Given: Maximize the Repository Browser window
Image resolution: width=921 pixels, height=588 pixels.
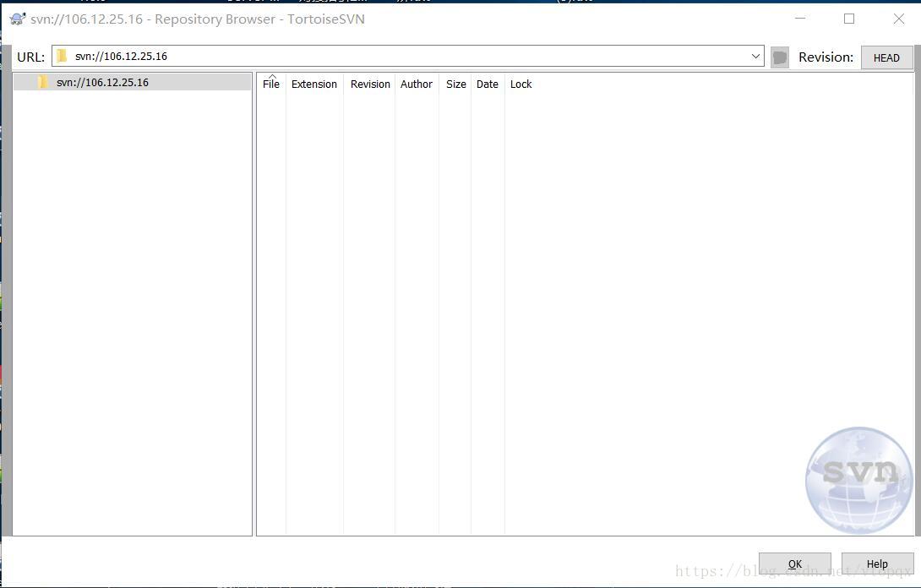Looking at the screenshot, I should coord(848,19).
